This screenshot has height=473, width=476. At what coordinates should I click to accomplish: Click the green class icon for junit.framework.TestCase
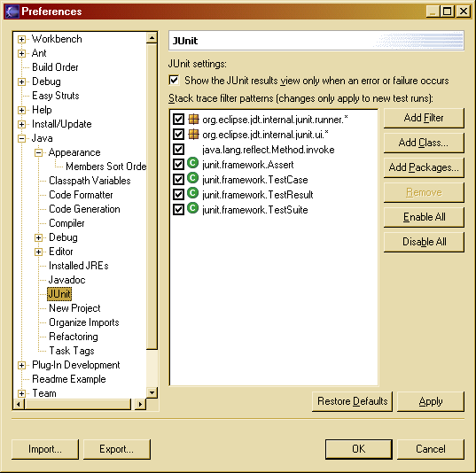192,178
